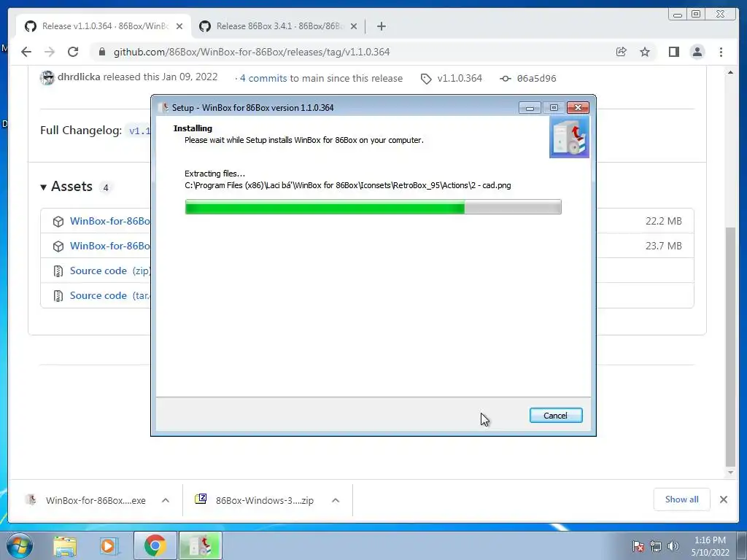
Task: Open the Chrome profile avatar
Action: (x=697, y=52)
